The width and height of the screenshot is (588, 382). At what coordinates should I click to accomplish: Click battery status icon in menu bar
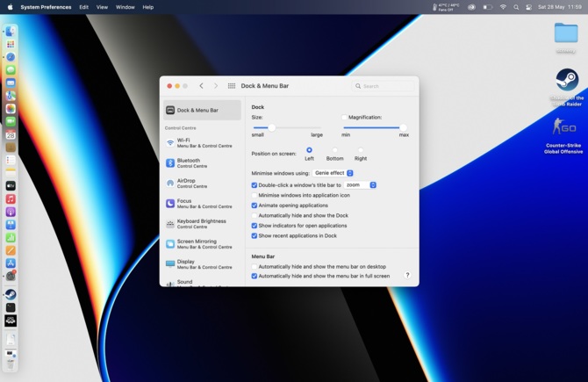pos(487,7)
